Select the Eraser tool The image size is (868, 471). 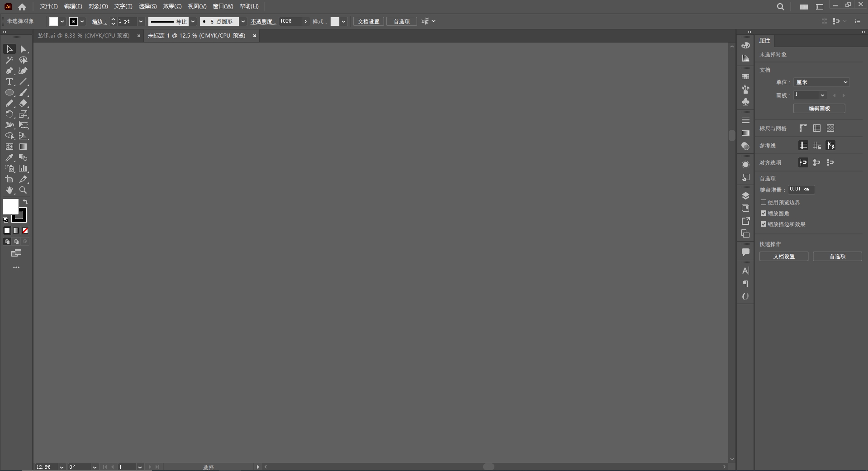[x=24, y=103]
